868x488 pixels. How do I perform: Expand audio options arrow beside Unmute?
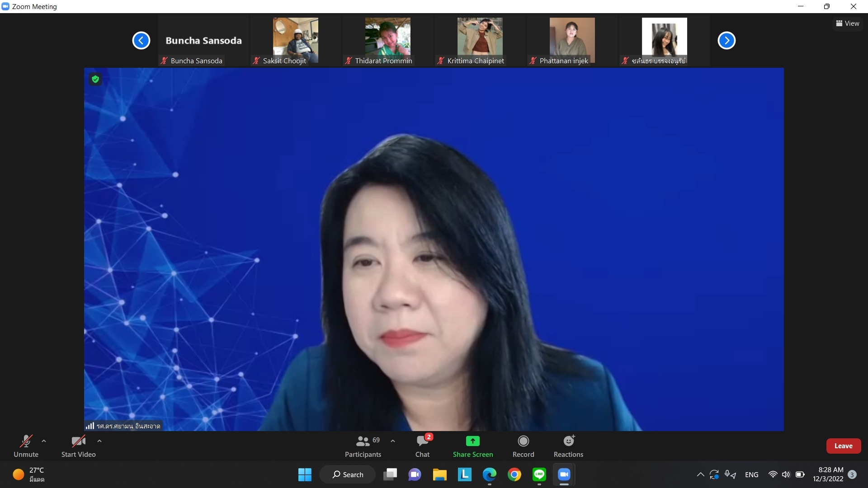point(44,441)
